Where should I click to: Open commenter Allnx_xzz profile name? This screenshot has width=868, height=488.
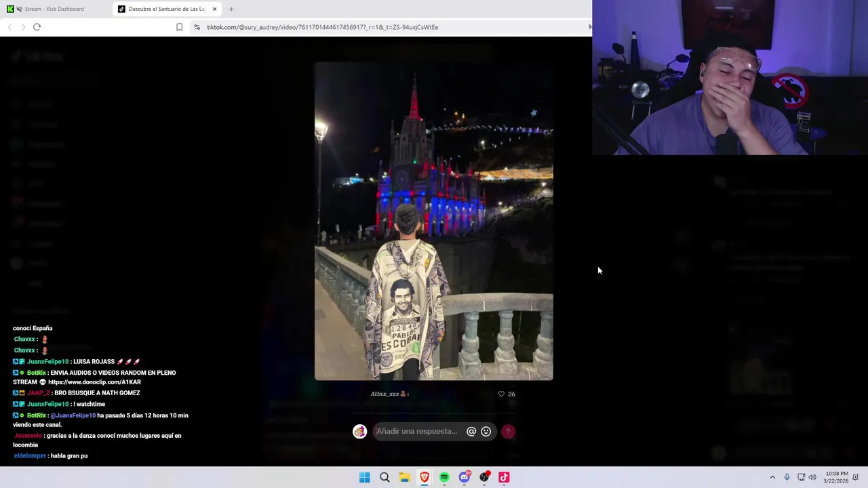(x=389, y=394)
